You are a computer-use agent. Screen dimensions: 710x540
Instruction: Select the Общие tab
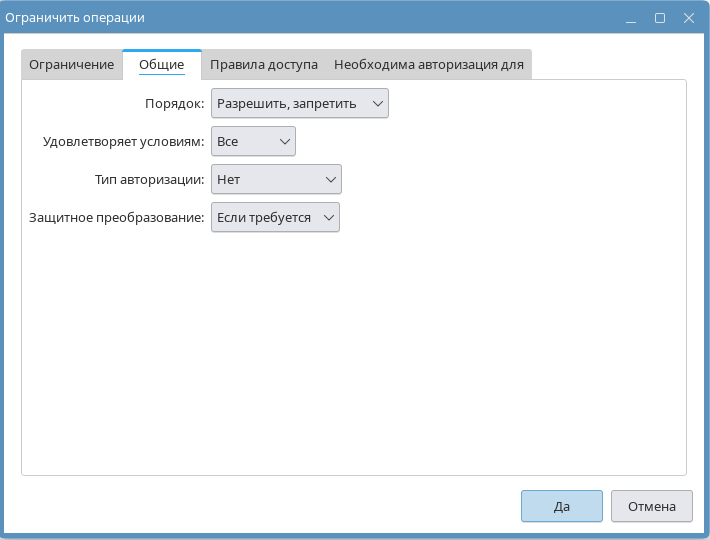[161, 65]
